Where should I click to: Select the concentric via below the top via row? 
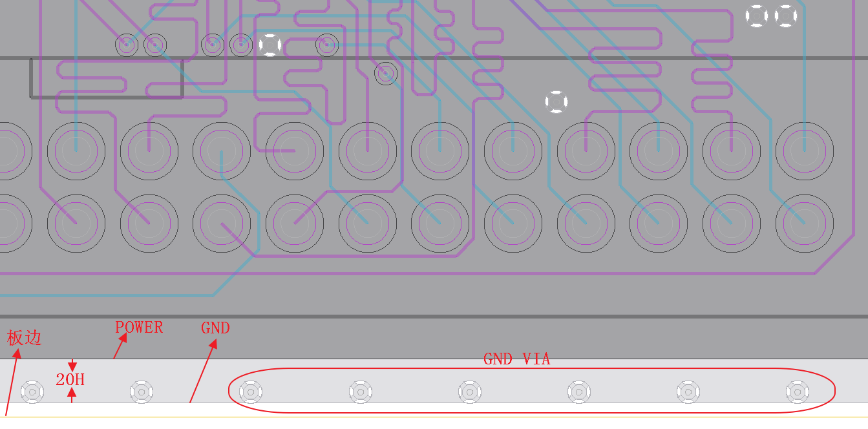click(386, 74)
